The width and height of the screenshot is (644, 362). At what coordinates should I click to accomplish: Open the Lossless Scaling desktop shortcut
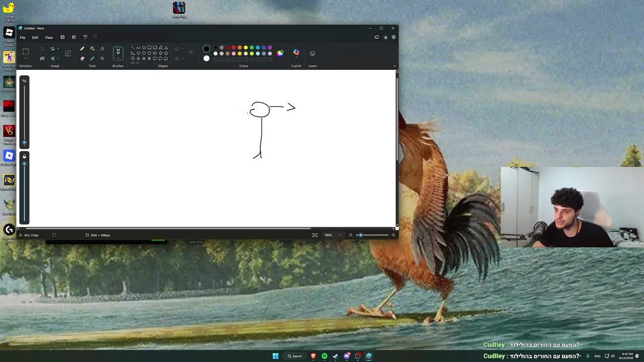coord(9,11)
